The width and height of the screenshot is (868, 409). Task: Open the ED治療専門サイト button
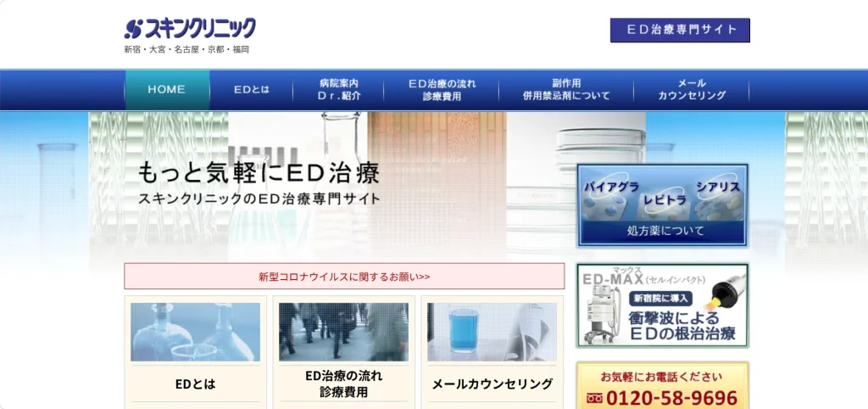coord(680,30)
